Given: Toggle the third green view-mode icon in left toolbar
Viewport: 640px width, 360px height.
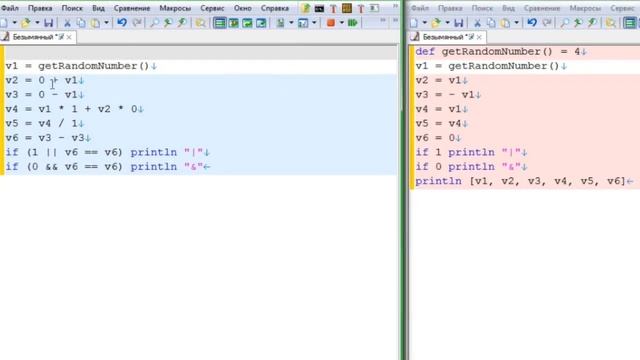Looking at the screenshot, I should (x=247, y=23).
